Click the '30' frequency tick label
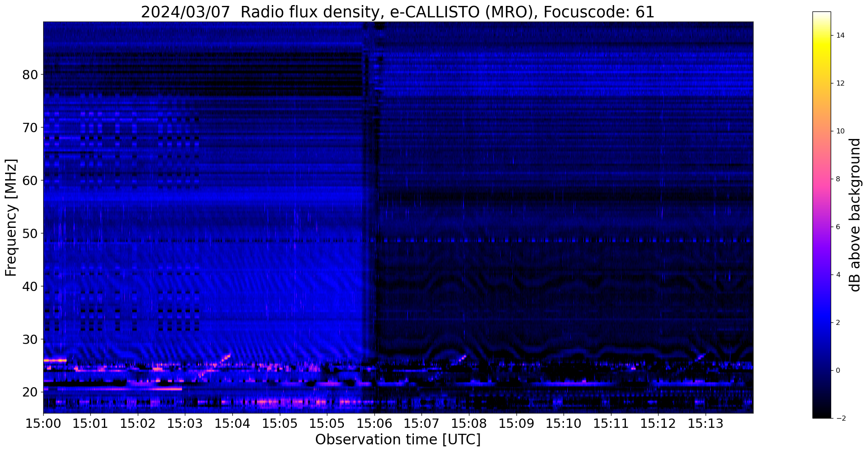 (30, 339)
